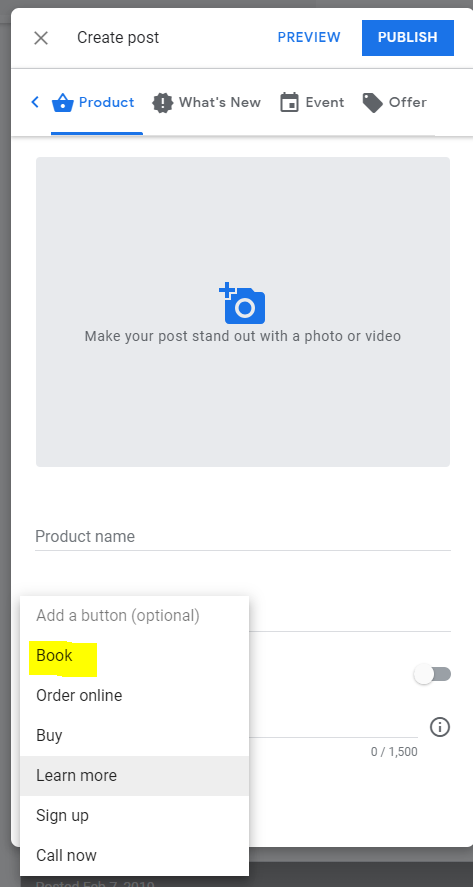Click the PUBLISH button

tap(407, 37)
